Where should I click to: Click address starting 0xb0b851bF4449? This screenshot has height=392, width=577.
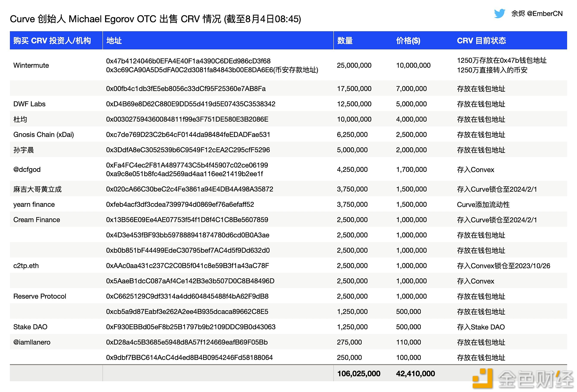[x=188, y=251]
